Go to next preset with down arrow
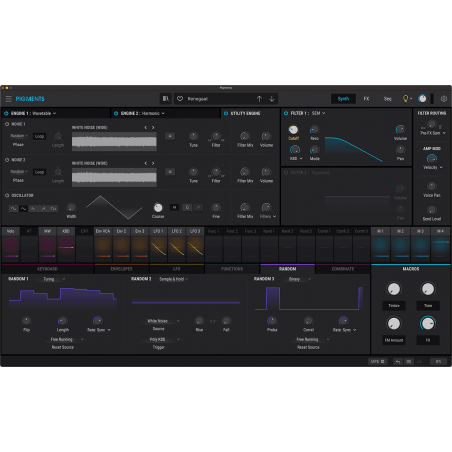The width and height of the screenshot is (452, 452). pos(272,99)
